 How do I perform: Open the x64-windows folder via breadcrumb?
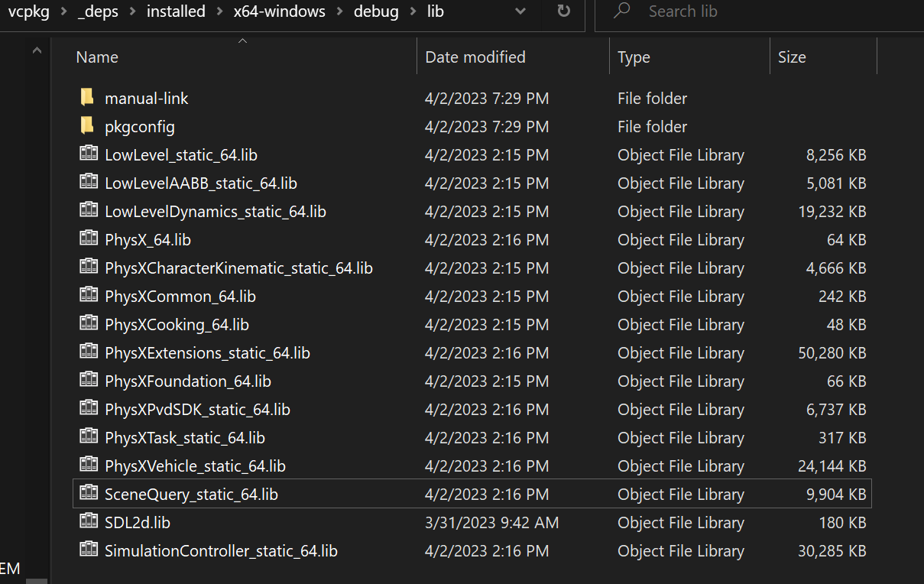coord(279,11)
